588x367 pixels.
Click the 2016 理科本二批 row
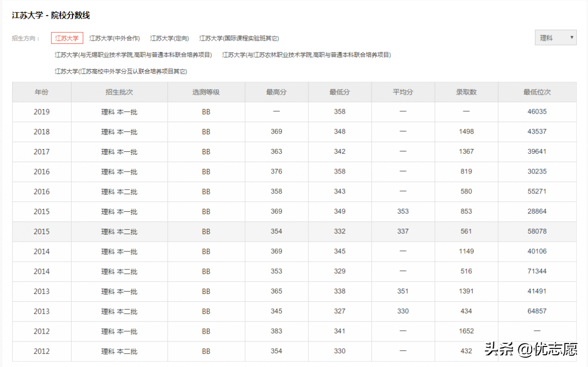[196, 192]
